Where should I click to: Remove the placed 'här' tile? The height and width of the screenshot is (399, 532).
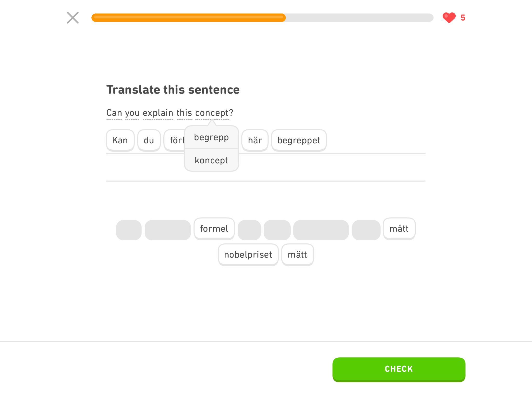point(255,140)
